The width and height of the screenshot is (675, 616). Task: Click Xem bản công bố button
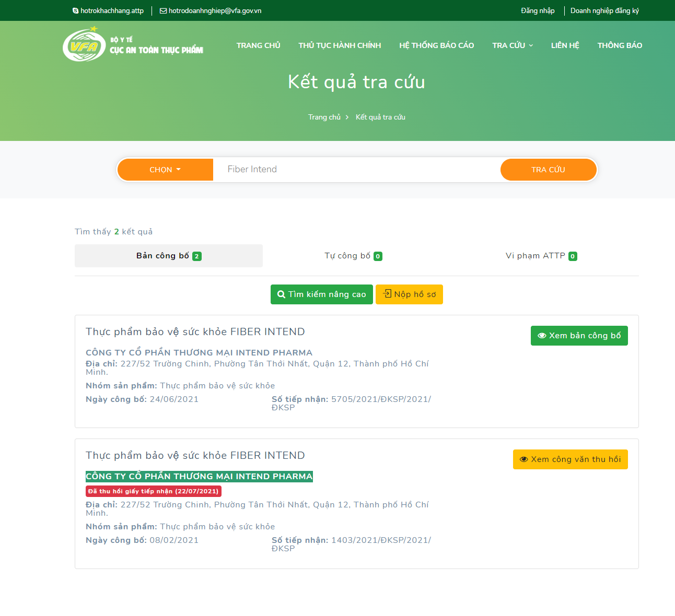579,336
